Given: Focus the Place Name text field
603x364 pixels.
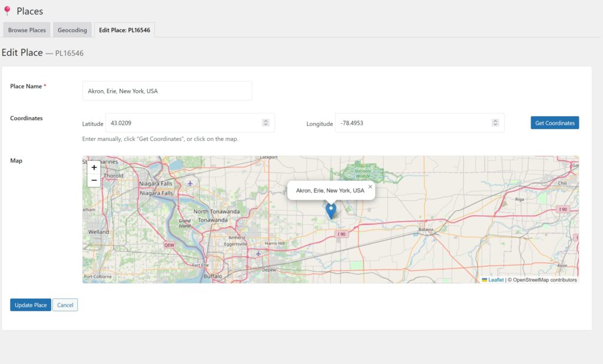Looking at the screenshot, I should 167,91.
